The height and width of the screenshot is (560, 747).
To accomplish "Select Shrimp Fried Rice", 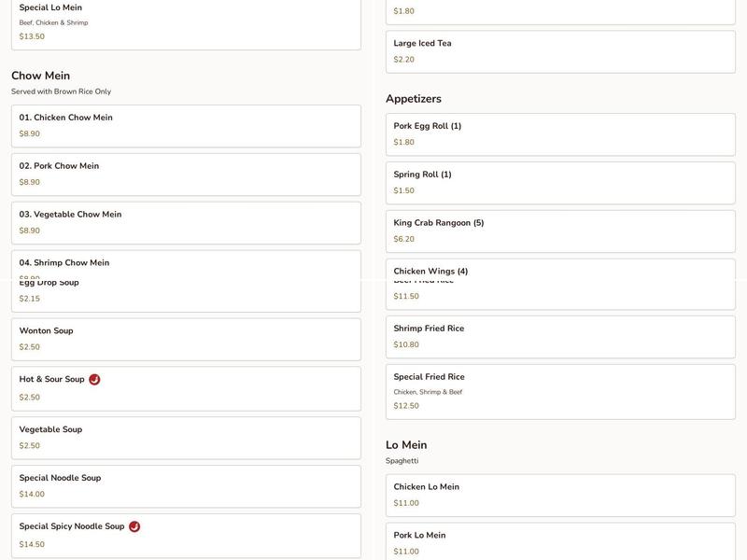I will [560, 337].
